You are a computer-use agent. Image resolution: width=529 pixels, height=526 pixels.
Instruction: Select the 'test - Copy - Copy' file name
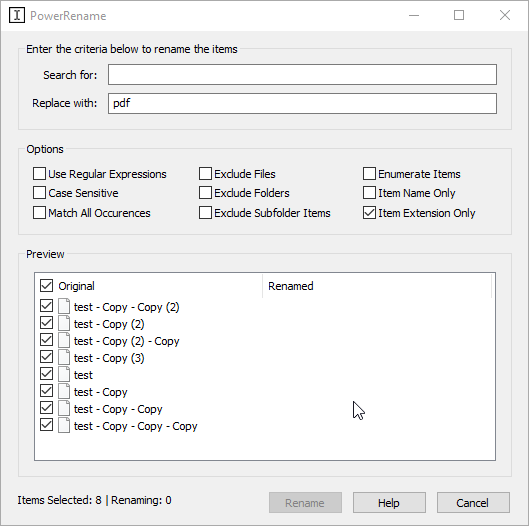tap(118, 409)
